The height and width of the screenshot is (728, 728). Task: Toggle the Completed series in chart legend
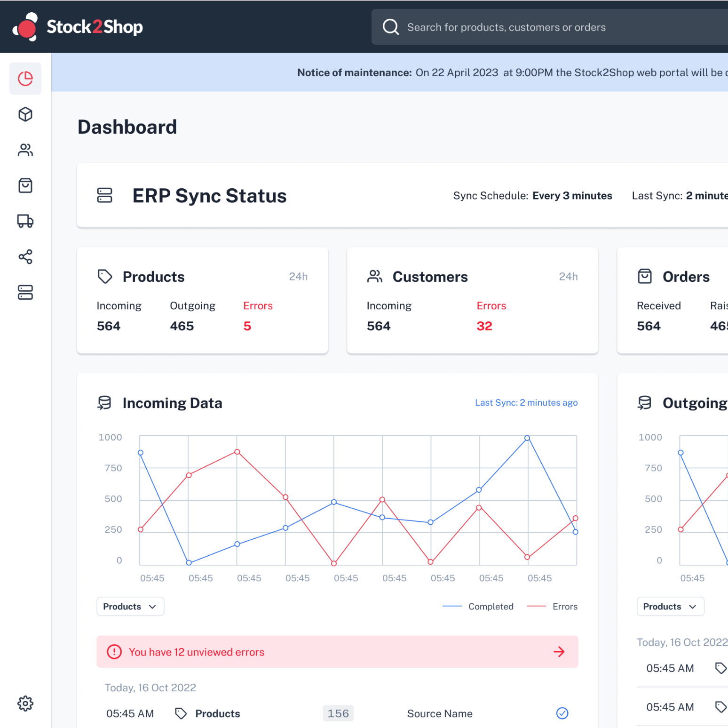(x=478, y=607)
